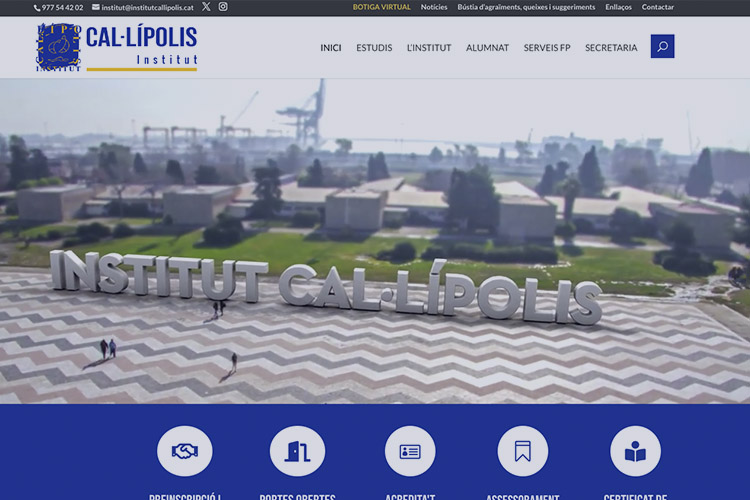Screen dimensions: 750x500
Task: Click the INSTITUT CAL·LÍPOLIS hero image
Action: click(375, 241)
